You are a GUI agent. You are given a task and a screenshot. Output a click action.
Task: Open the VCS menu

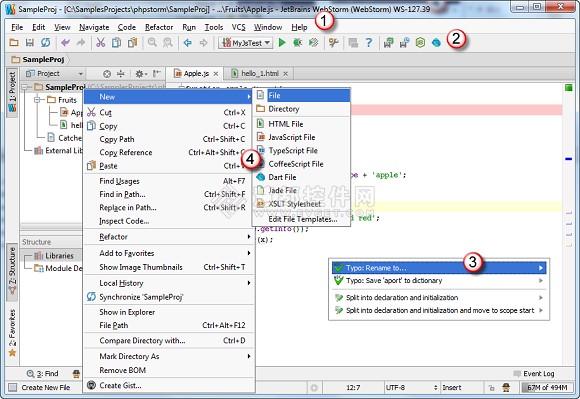tap(238, 27)
